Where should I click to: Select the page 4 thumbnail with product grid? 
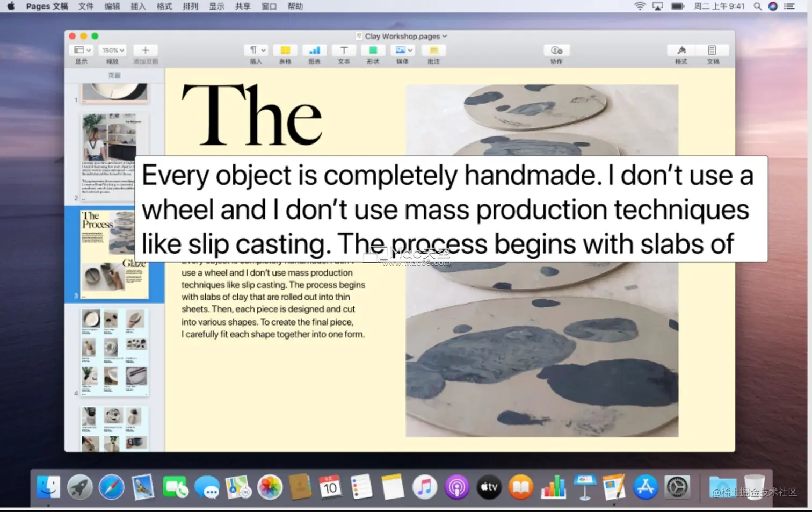point(114,352)
